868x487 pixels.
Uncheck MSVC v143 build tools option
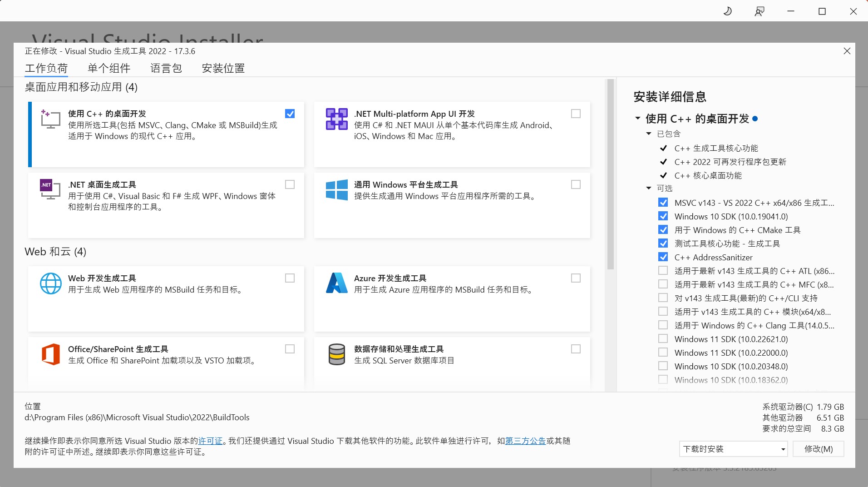(663, 203)
